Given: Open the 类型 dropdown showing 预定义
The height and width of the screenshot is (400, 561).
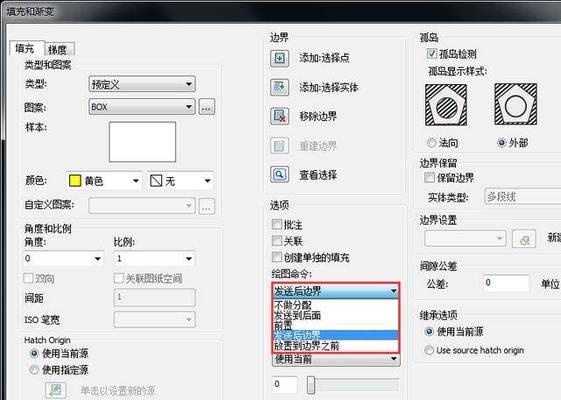Looking at the screenshot, I should (x=142, y=84).
